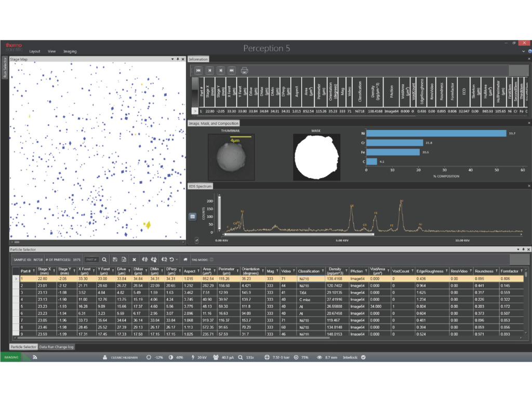Click the magnification 131x magnifier icon

241,357
